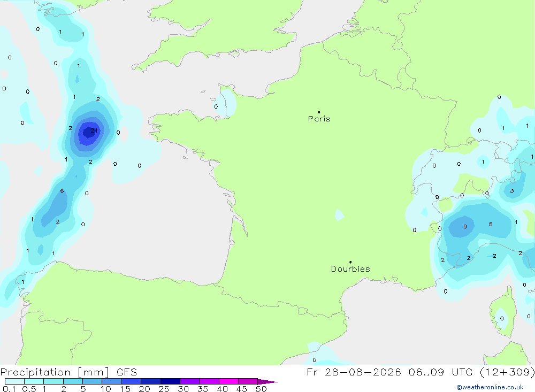This screenshot has width=535, height=392.
Task: Click the Dourbies location label
Action: coord(350,269)
